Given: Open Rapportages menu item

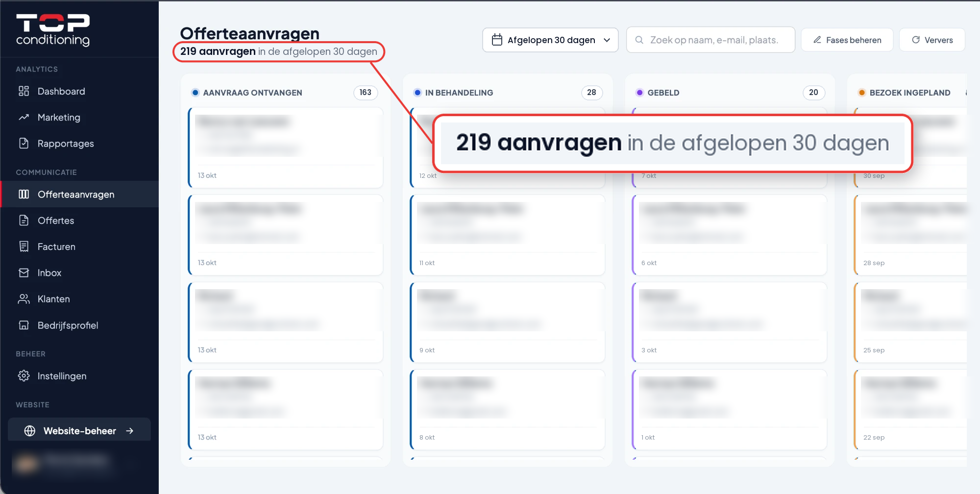Looking at the screenshot, I should pyautogui.click(x=79, y=143).
